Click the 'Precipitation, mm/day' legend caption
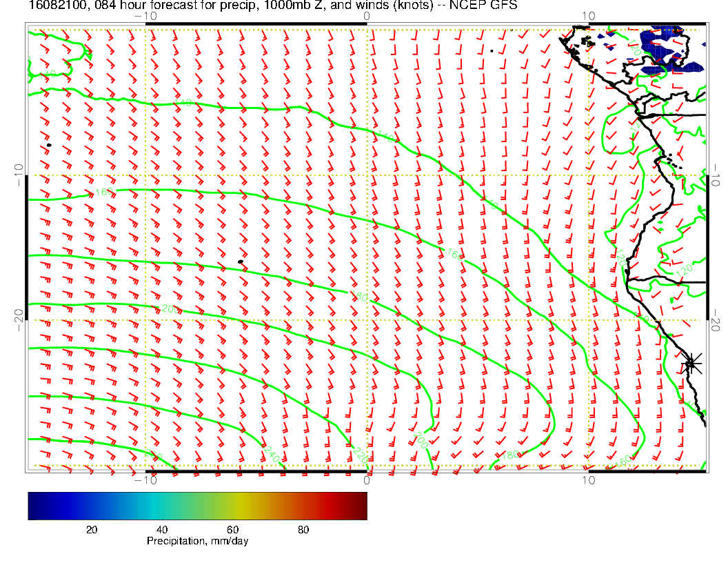 [197, 542]
